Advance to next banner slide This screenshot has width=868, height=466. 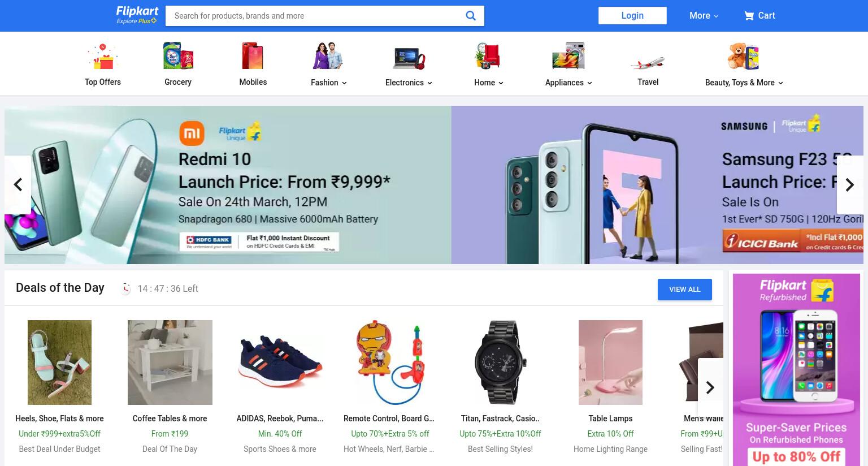click(850, 185)
